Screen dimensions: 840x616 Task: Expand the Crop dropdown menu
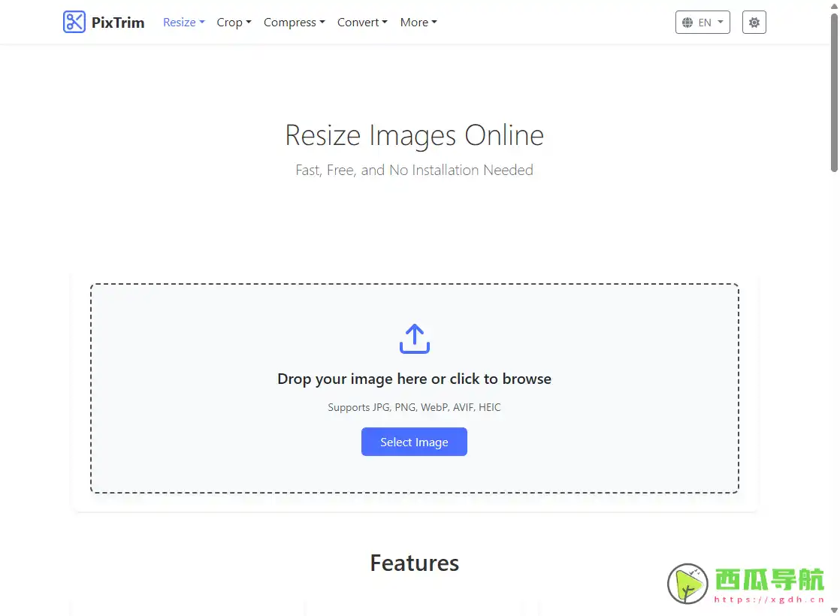click(234, 23)
